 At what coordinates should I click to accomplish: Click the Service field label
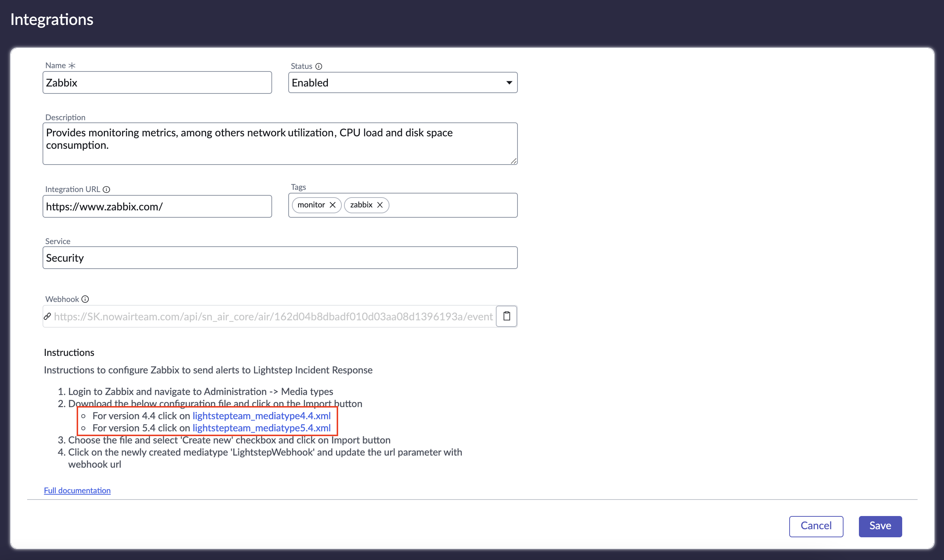pos(58,241)
